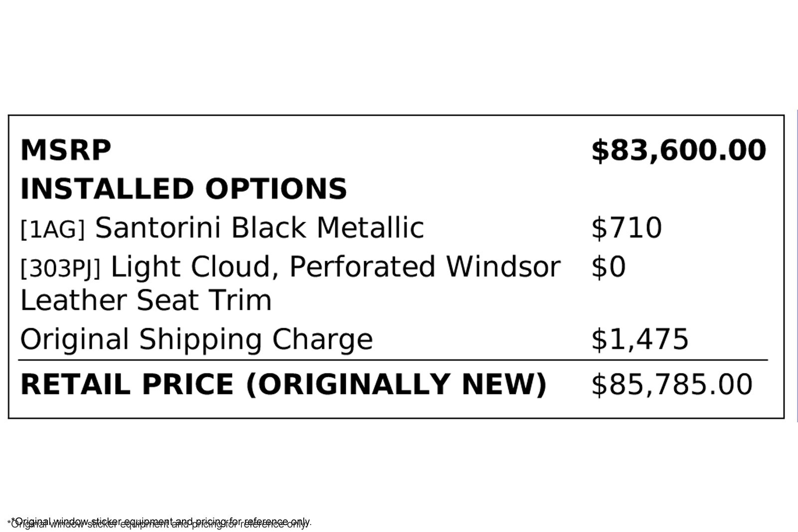
Task: Click the RETAIL PRICE (ORIGINALLY NEW) label
Action: point(283,384)
